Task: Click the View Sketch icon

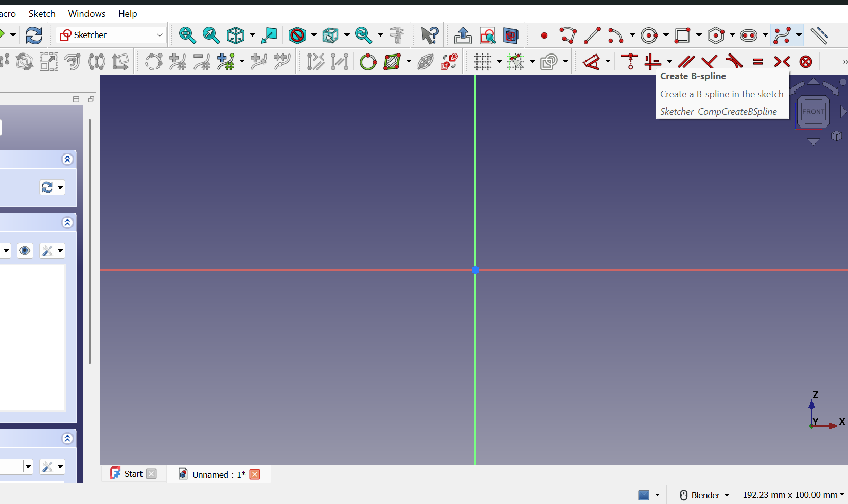Action: tap(487, 35)
